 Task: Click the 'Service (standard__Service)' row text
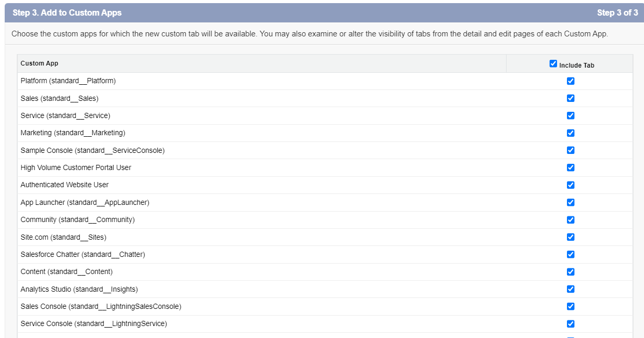click(x=66, y=115)
